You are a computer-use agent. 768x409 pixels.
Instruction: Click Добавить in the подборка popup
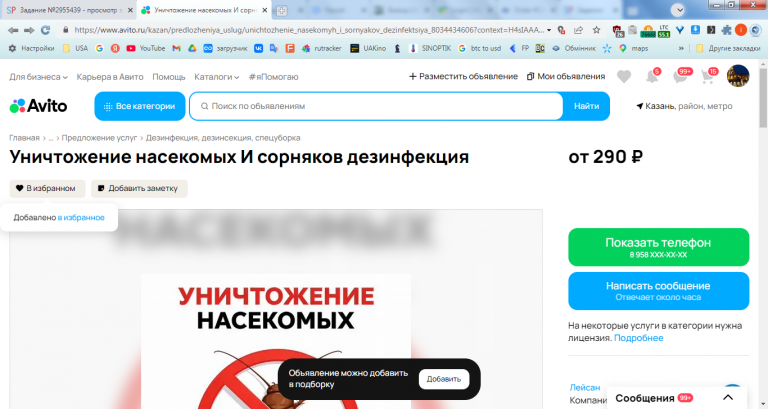(444, 379)
